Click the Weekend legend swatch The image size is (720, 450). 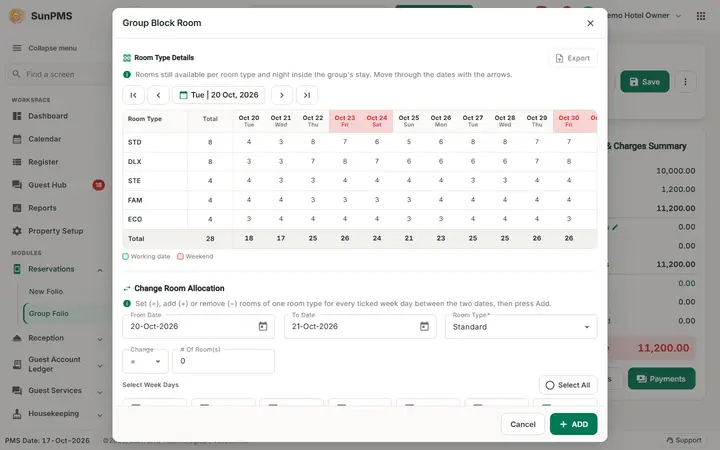pyautogui.click(x=180, y=257)
